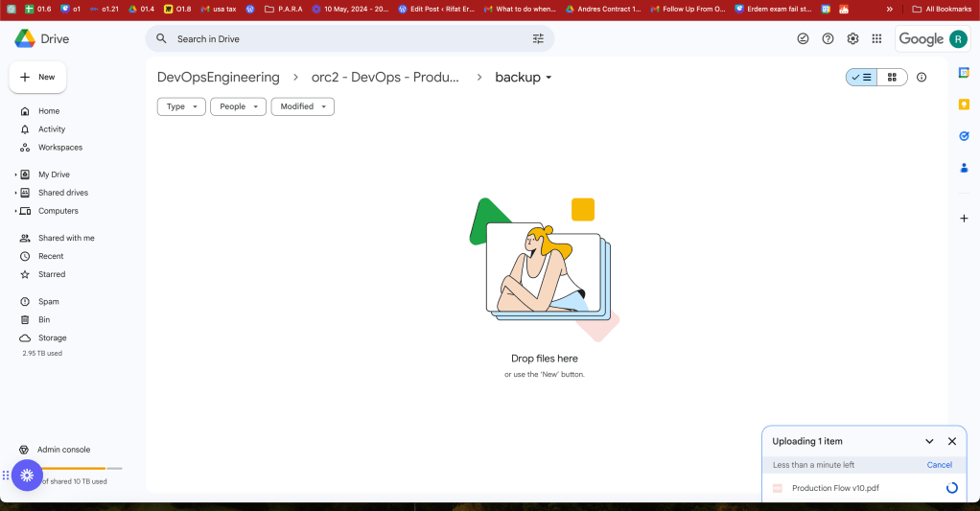Viewport: 980px width, 511px height.
Task: Open Google Calendar side panel icon
Action: click(x=964, y=73)
